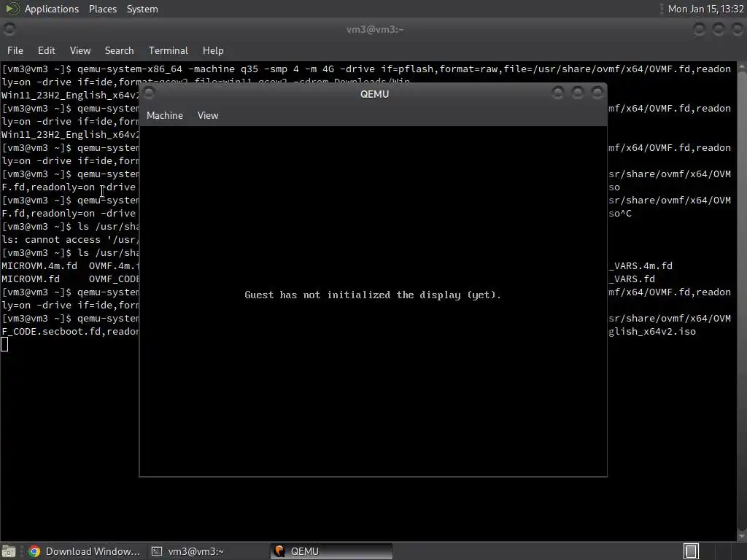Click the scrollbar down arrow in terminal

[742, 536]
